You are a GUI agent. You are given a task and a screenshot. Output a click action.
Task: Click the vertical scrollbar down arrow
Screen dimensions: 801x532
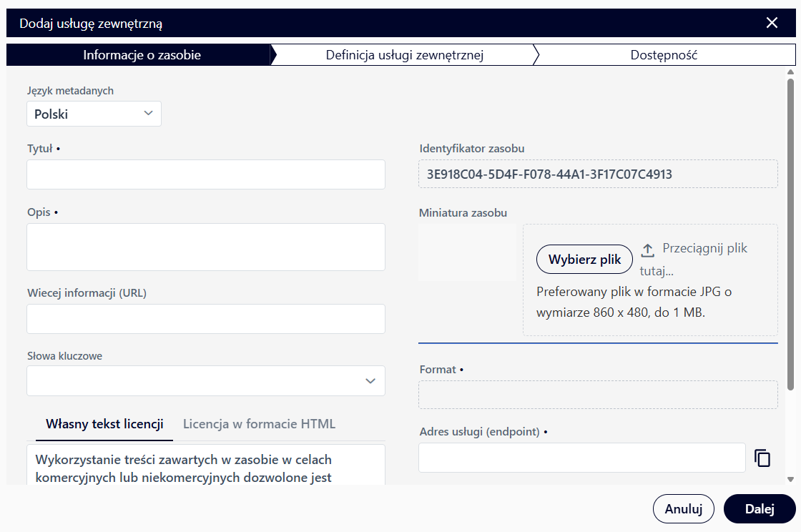pyautogui.click(x=790, y=479)
